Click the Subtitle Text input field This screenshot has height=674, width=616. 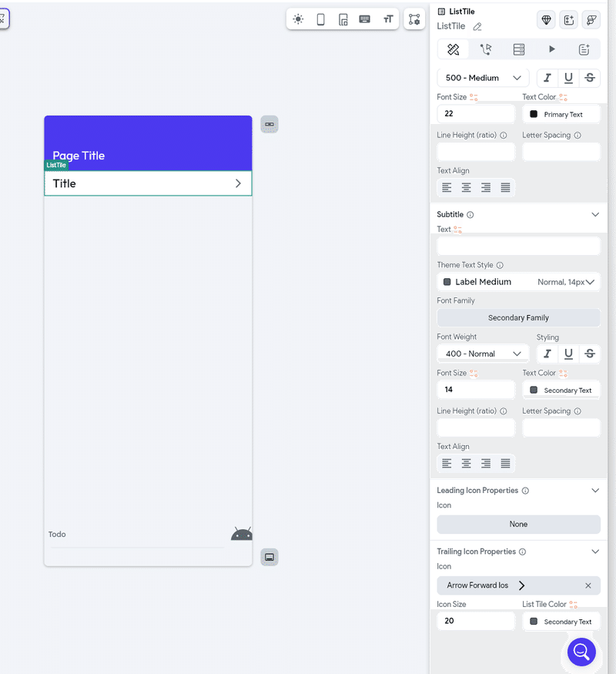[518, 246]
